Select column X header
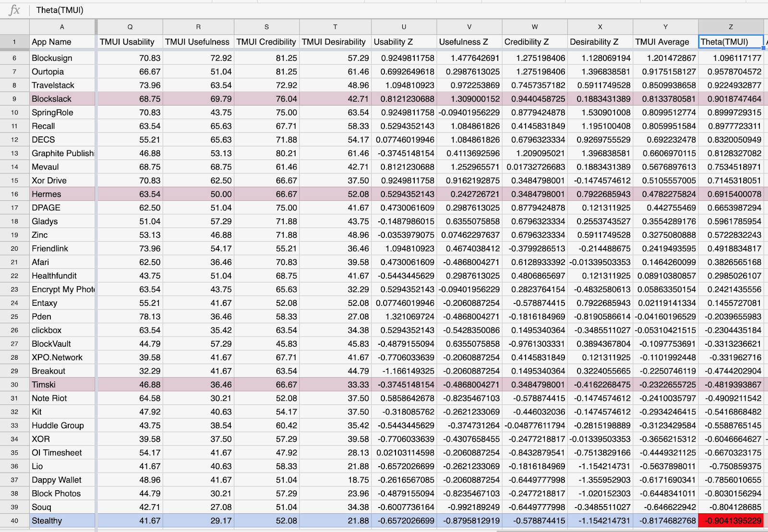This screenshot has width=768, height=532. click(x=600, y=27)
